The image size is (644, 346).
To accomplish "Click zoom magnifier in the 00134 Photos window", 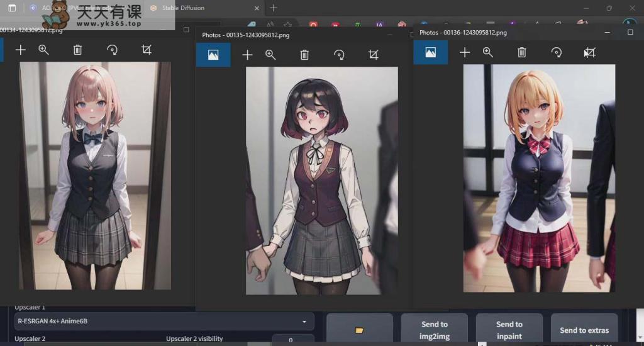I will 43,50.
